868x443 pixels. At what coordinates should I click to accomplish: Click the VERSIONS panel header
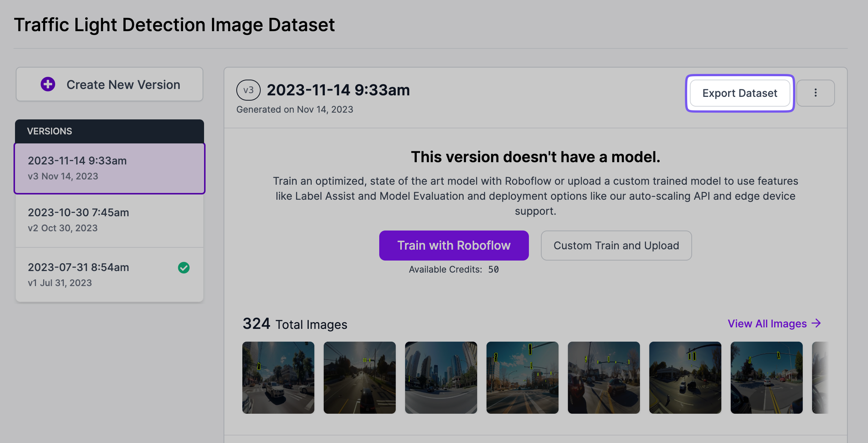[110, 131]
